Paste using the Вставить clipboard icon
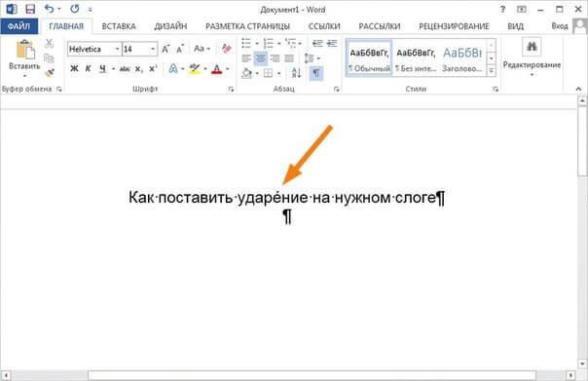Viewport: 588px width, 381px height. (x=25, y=50)
